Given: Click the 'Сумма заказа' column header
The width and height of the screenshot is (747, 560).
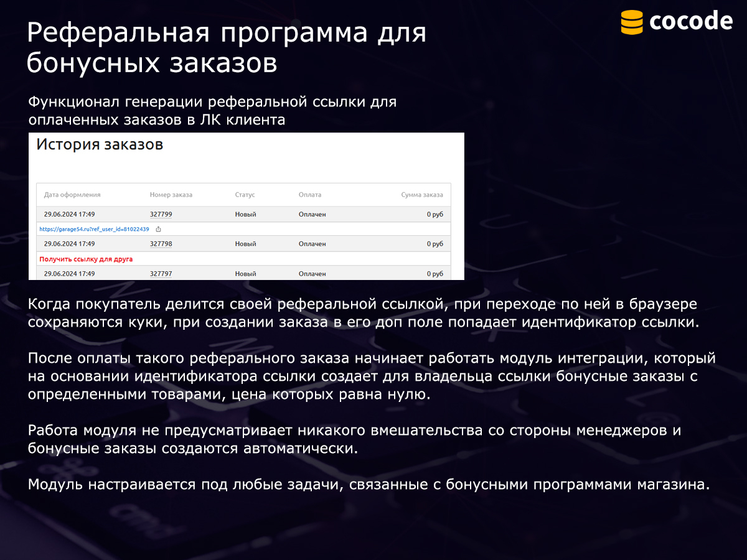Looking at the screenshot, I should (x=422, y=195).
